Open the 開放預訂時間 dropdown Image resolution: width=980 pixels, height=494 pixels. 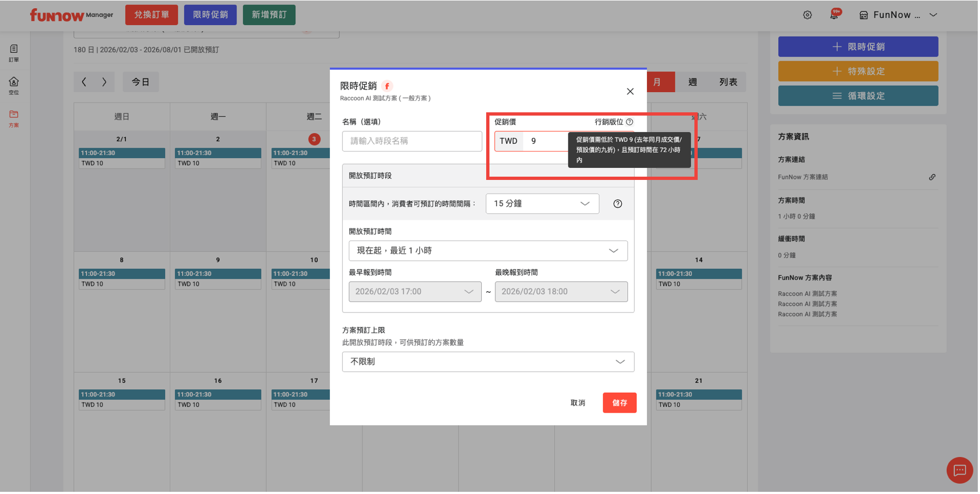pyautogui.click(x=489, y=251)
